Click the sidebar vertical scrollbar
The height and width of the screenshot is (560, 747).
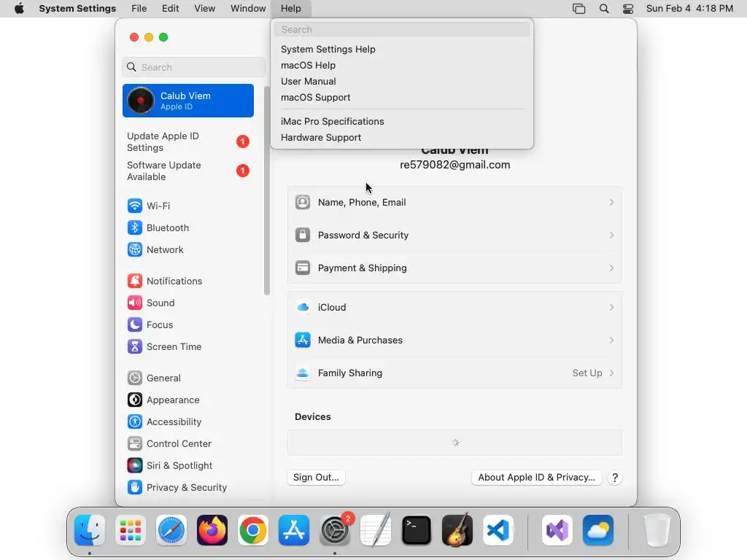point(267,190)
